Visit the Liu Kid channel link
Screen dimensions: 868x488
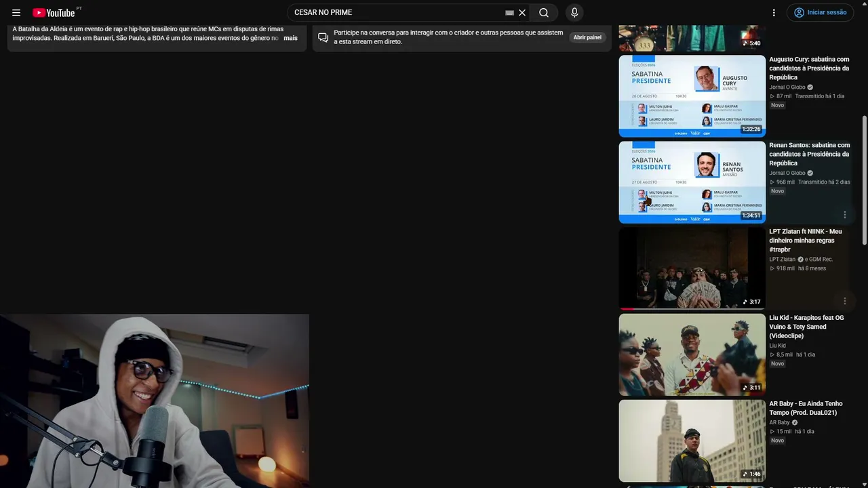tap(777, 346)
